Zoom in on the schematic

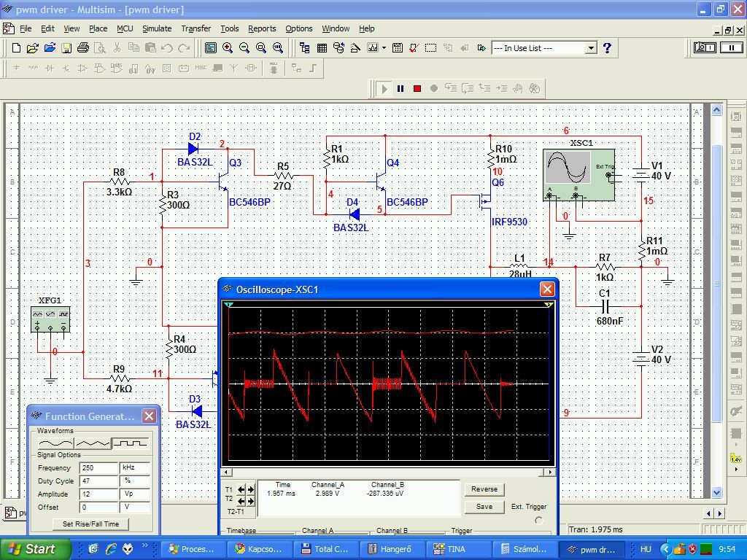coord(228,48)
